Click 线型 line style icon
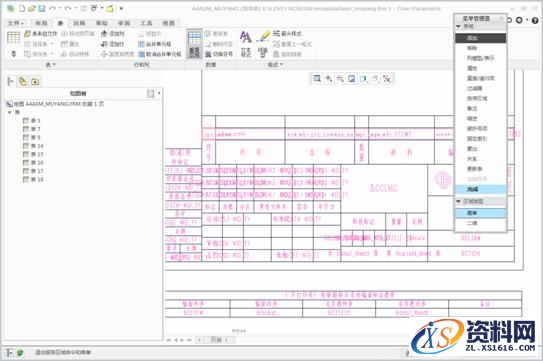This screenshot has height=361, width=543. click(x=263, y=44)
